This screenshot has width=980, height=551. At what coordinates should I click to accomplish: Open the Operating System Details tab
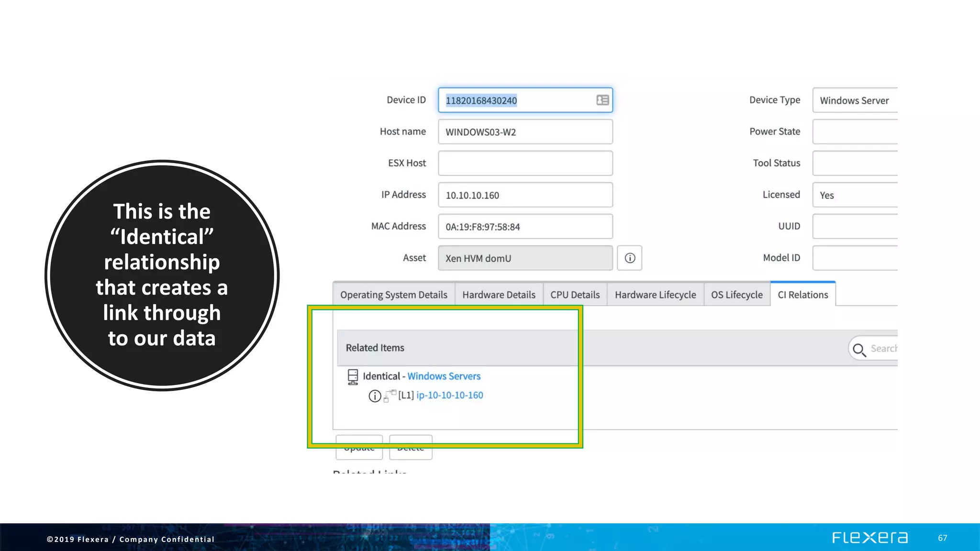(393, 295)
